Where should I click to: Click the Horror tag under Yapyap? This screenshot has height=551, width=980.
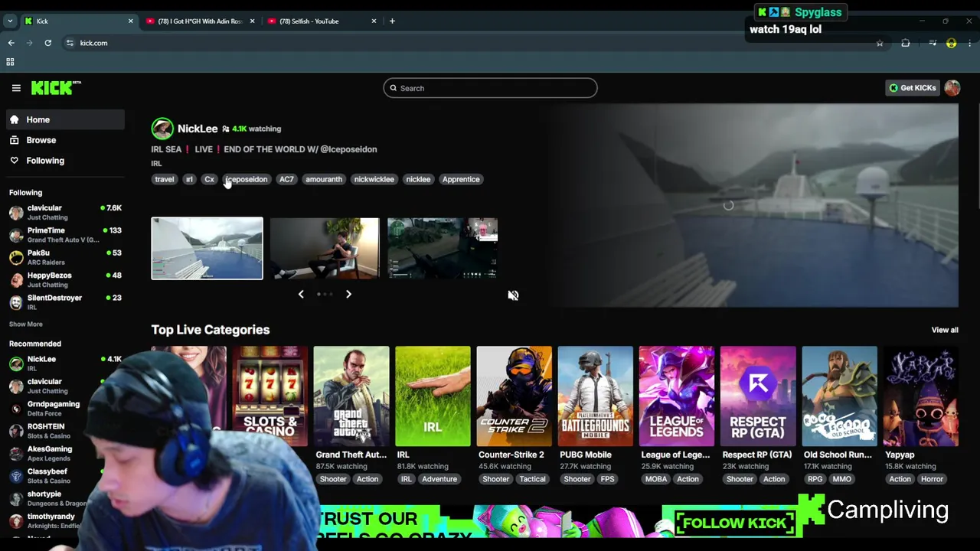(x=932, y=479)
